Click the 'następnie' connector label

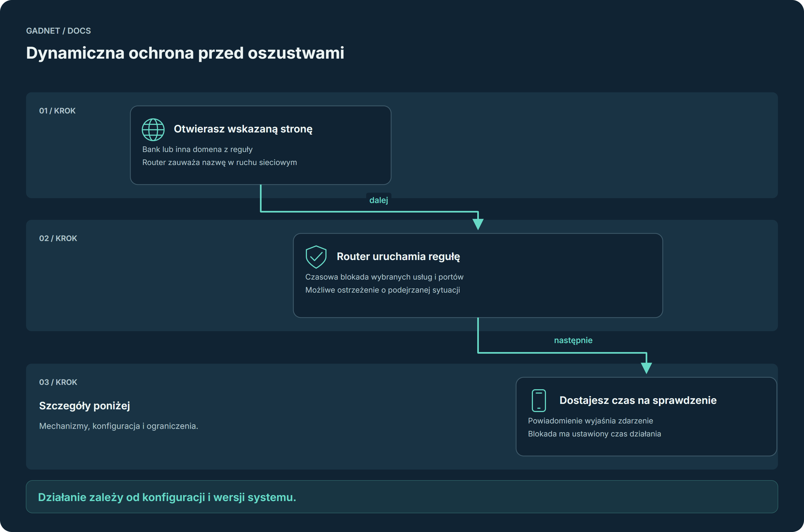tap(573, 340)
